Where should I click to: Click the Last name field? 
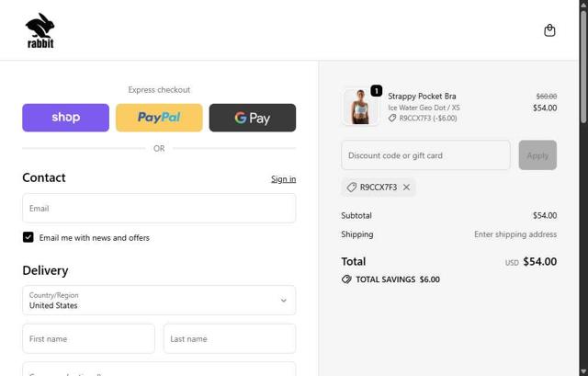(x=230, y=338)
